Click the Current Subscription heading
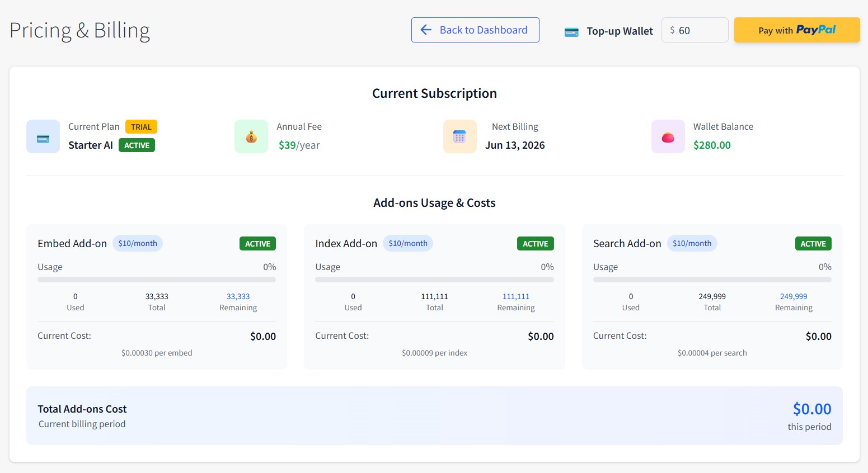The width and height of the screenshot is (868, 473). point(434,93)
